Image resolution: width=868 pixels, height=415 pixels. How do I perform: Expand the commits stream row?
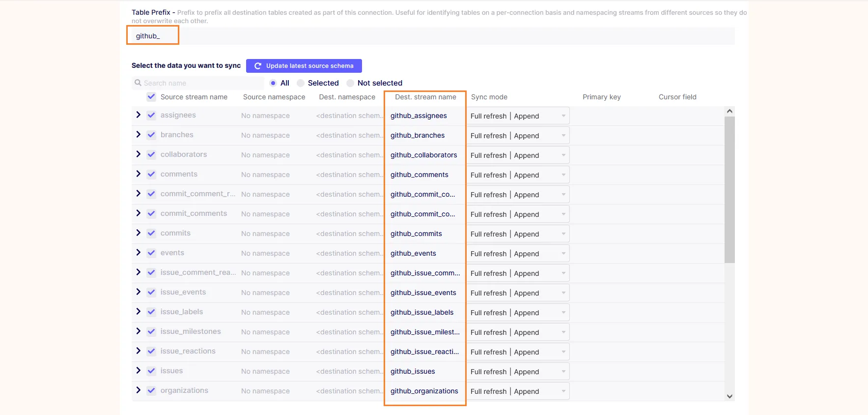pyautogui.click(x=138, y=233)
